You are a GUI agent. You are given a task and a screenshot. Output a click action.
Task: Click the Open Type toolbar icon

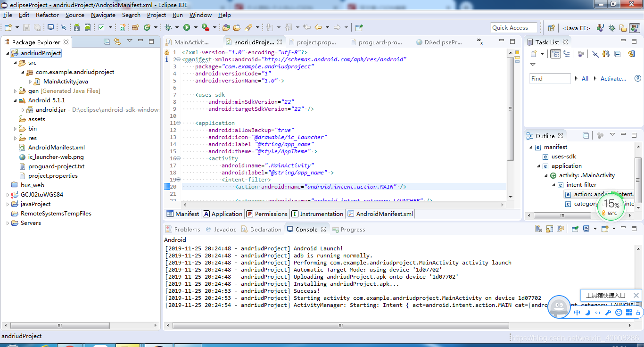pyautogui.click(x=226, y=28)
